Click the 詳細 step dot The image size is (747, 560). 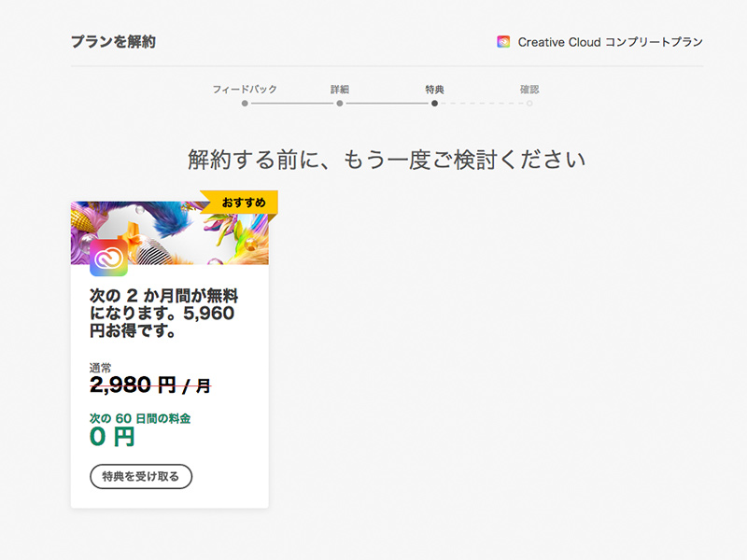[x=340, y=103]
